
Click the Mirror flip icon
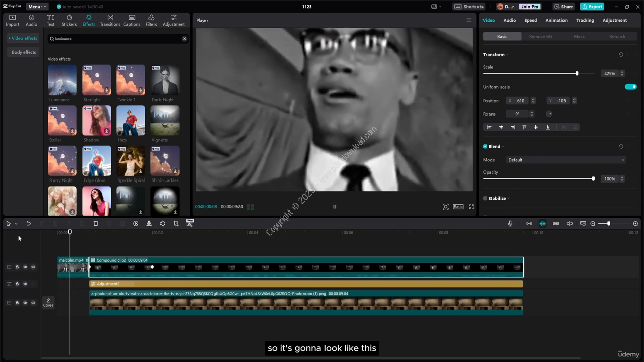click(x=149, y=224)
